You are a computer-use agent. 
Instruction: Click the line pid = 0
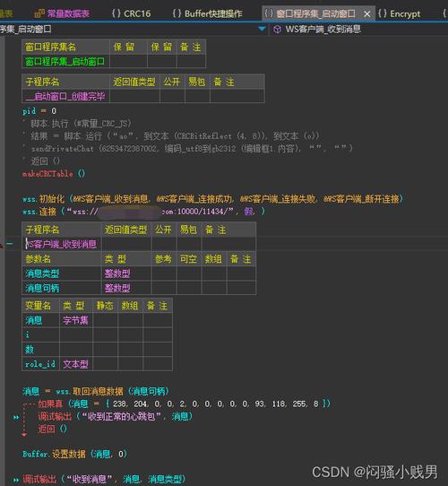[x=39, y=111]
